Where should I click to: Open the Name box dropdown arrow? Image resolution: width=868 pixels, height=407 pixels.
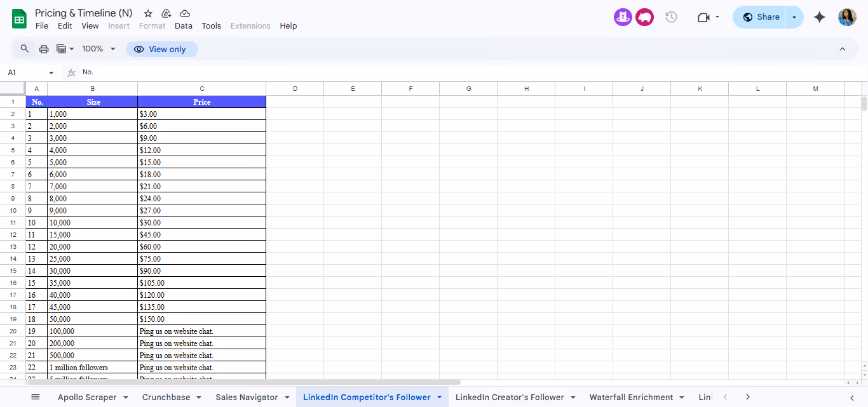click(51, 73)
